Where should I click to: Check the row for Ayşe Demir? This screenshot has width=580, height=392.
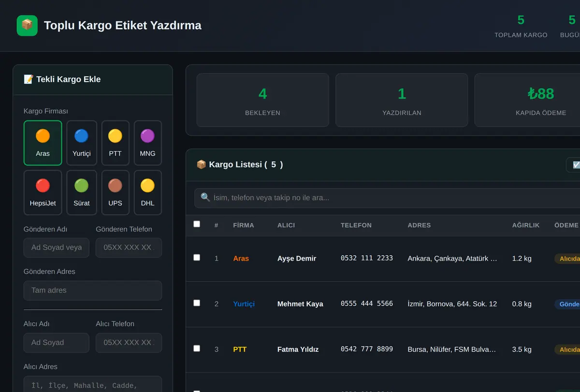coord(197,258)
